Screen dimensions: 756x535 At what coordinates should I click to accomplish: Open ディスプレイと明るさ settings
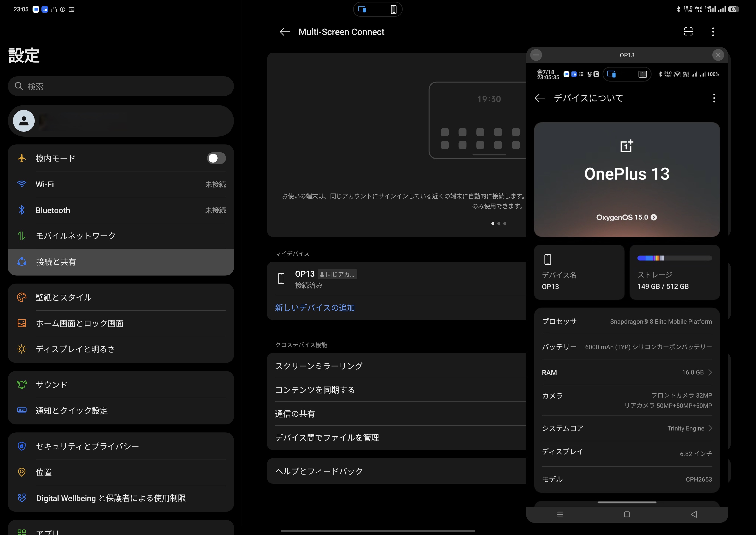tap(121, 349)
